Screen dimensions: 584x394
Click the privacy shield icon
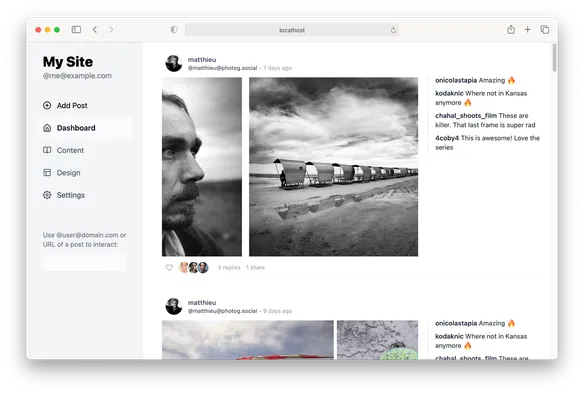174,29
